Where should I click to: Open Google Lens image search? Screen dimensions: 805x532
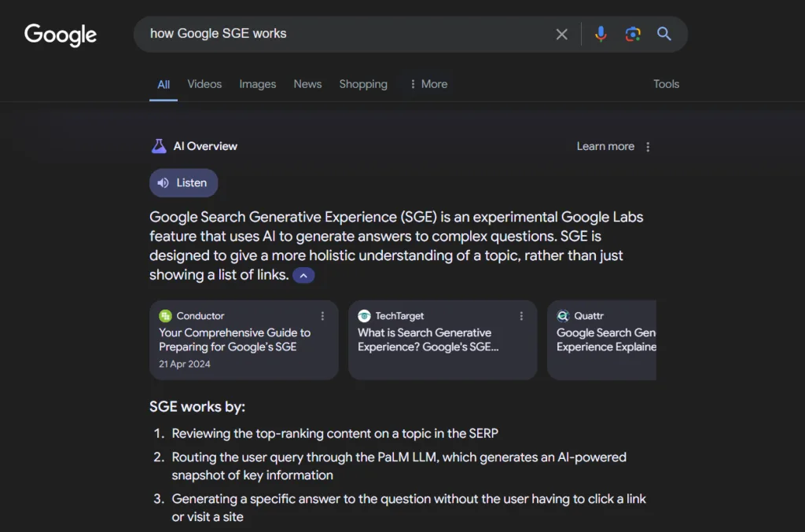[x=633, y=34]
